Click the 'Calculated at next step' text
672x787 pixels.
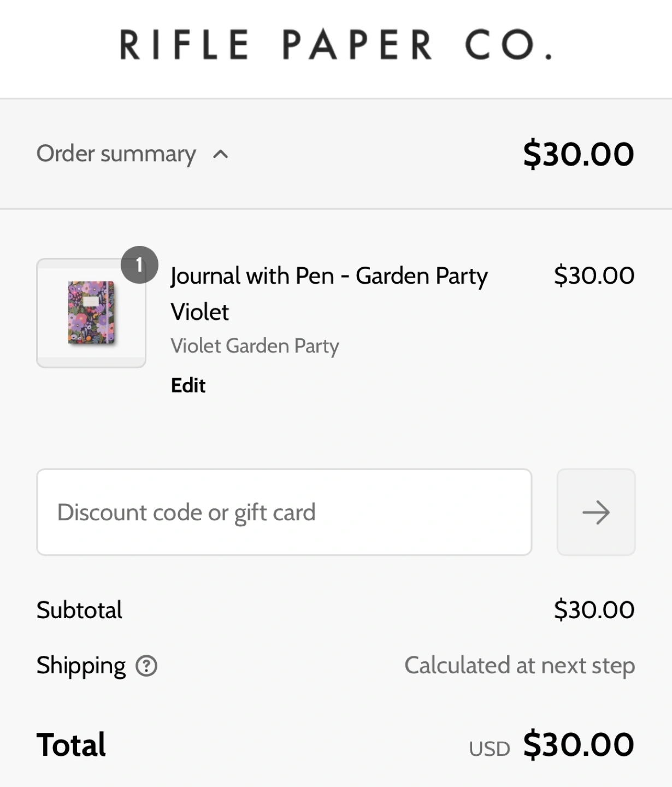[519, 666]
